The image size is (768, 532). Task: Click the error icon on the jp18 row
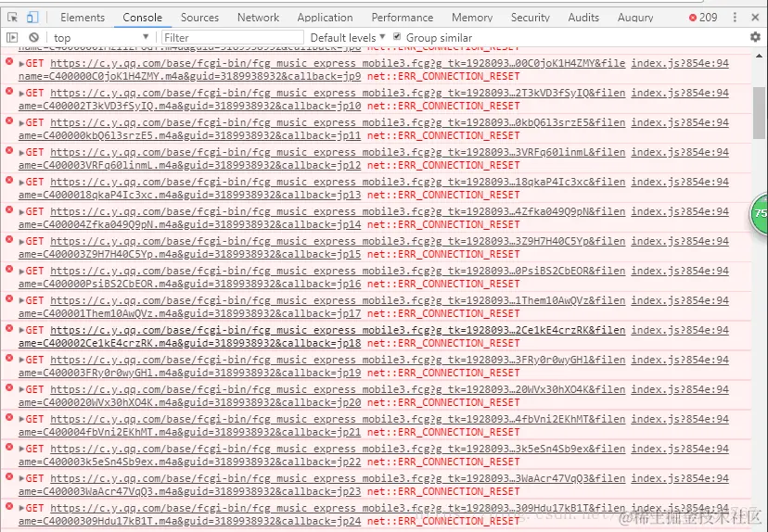coord(9,328)
